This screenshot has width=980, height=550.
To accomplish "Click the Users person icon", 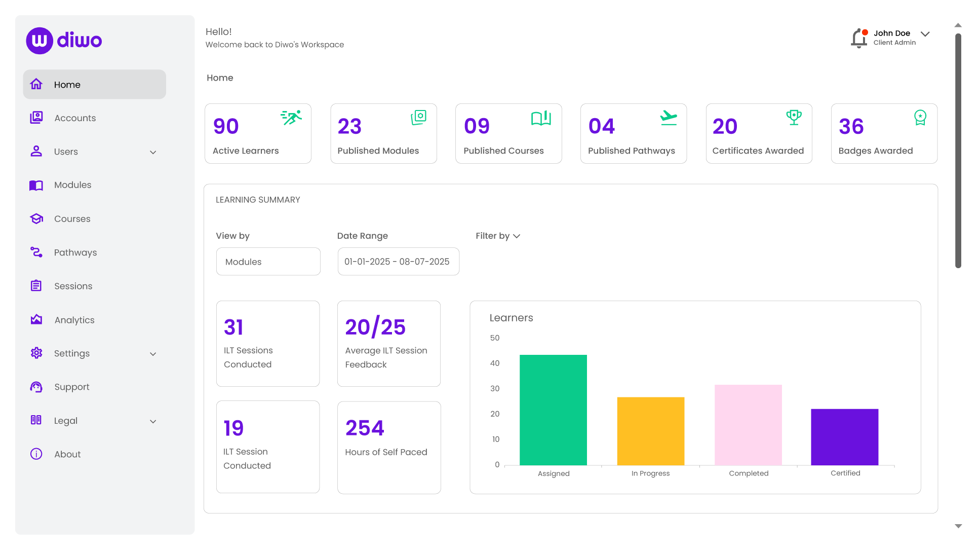I will coord(36,151).
